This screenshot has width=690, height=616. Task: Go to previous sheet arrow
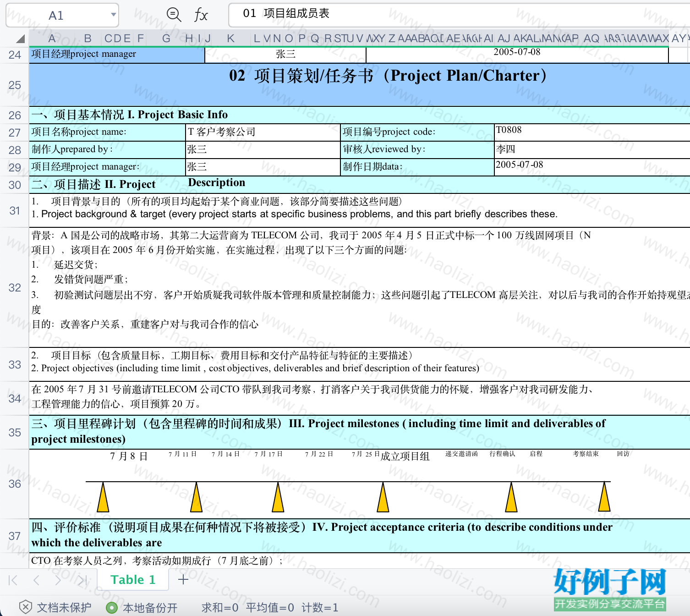click(36, 580)
